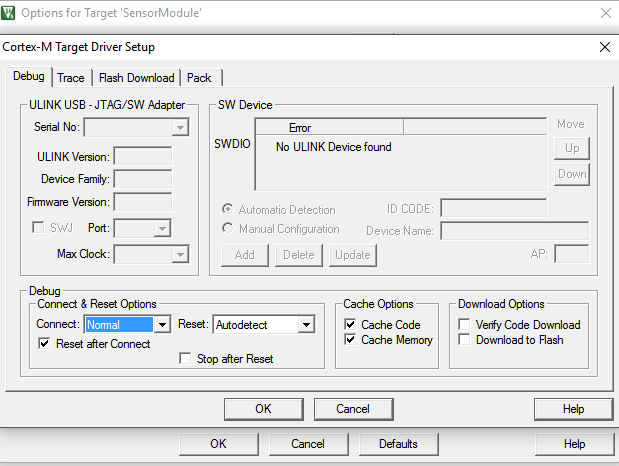
Task: Enable Download to Flash checkbox
Action: [464, 340]
